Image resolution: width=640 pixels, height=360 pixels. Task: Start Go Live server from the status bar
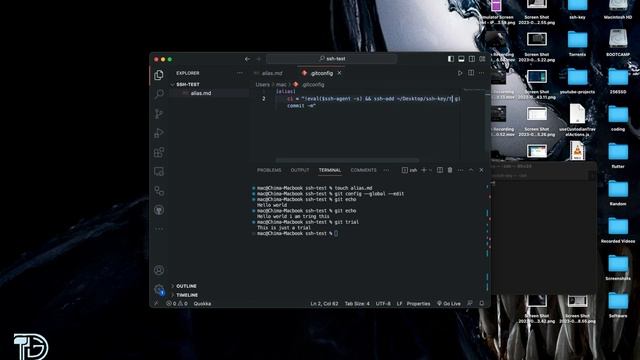click(449, 304)
